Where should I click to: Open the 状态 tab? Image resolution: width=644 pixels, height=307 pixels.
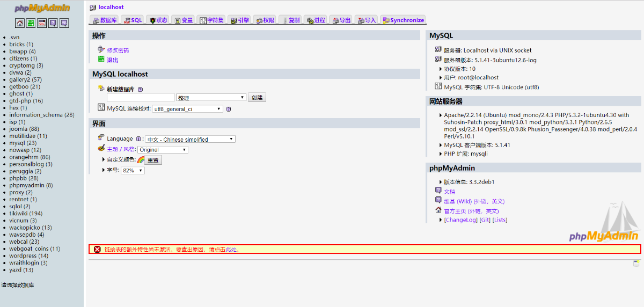pyautogui.click(x=158, y=20)
